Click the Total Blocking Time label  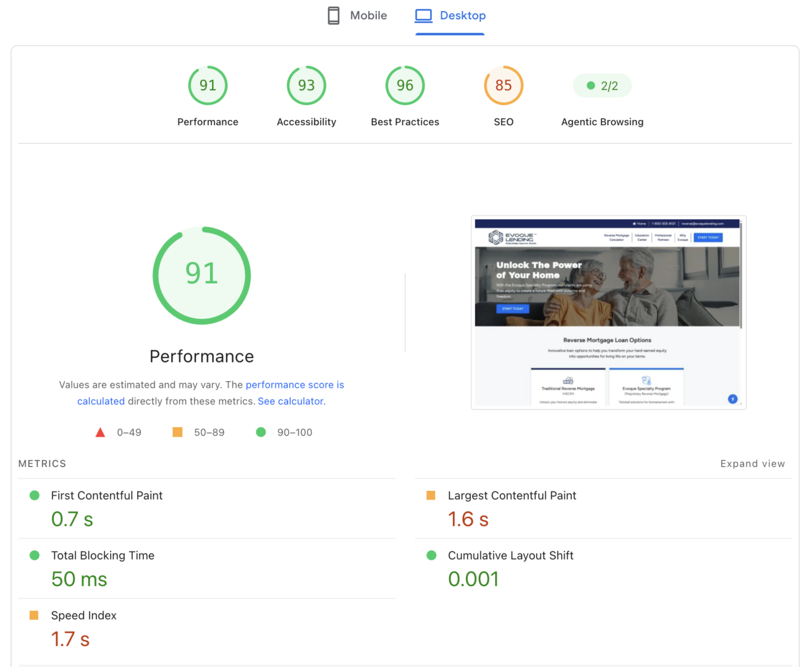103,555
